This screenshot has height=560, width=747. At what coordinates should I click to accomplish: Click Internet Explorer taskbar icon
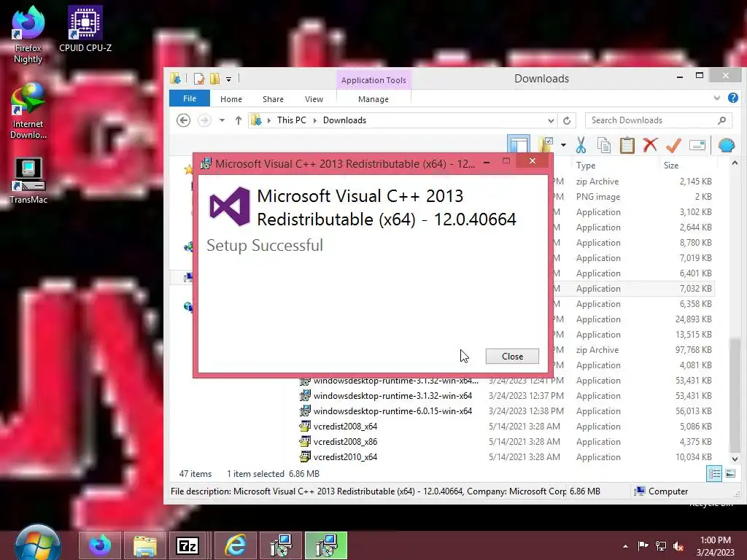[236, 545]
